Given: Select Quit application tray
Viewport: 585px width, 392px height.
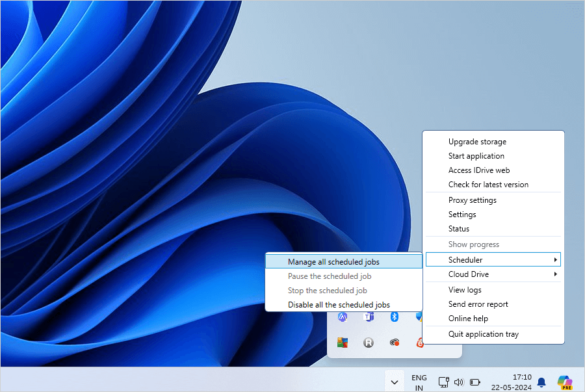Looking at the screenshot, I should pos(483,334).
